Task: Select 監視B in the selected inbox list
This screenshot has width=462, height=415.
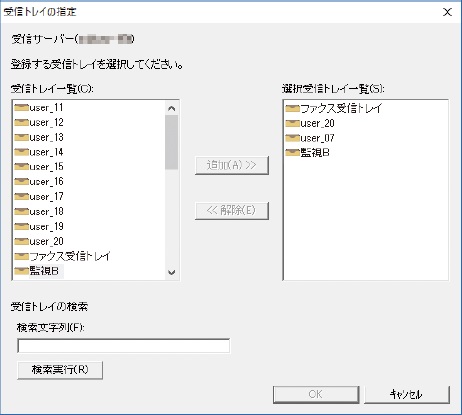Action: [x=315, y=153]
